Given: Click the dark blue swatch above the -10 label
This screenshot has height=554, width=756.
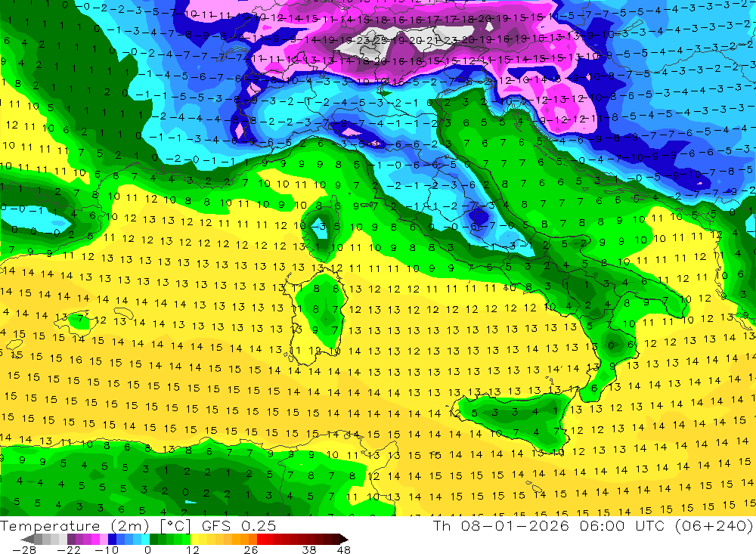Looking at the screenshot, I should 112,539.
